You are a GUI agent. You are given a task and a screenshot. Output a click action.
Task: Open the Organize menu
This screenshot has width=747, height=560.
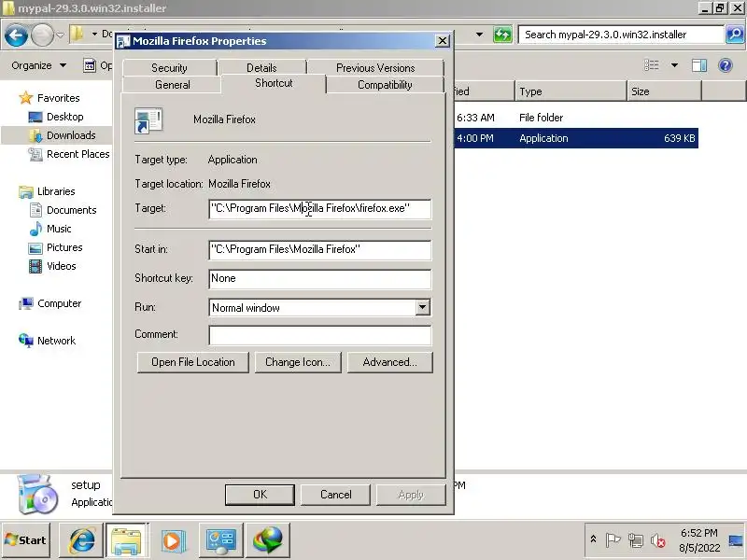point(38,65)
